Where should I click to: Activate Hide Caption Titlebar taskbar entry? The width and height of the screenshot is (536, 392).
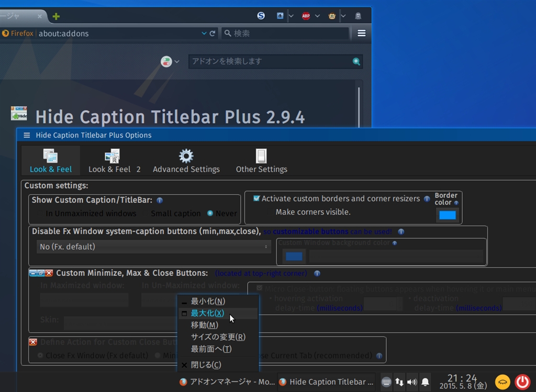tap(326, 382)
